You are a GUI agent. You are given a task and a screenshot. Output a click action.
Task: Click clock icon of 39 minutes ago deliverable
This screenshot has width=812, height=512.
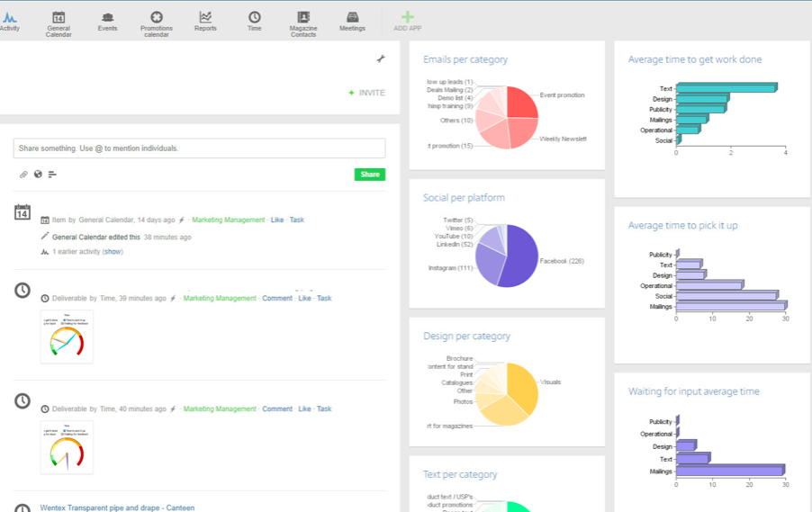pyautogui.click(x=23, y=291)
